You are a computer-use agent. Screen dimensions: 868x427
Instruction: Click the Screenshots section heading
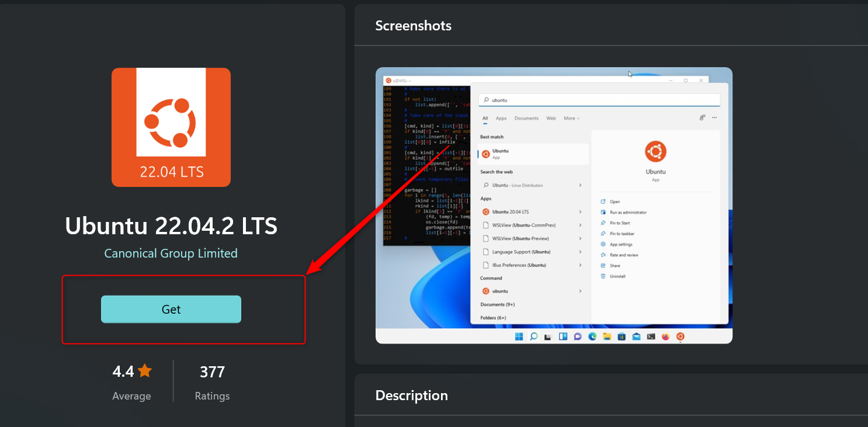click(413, 26)
